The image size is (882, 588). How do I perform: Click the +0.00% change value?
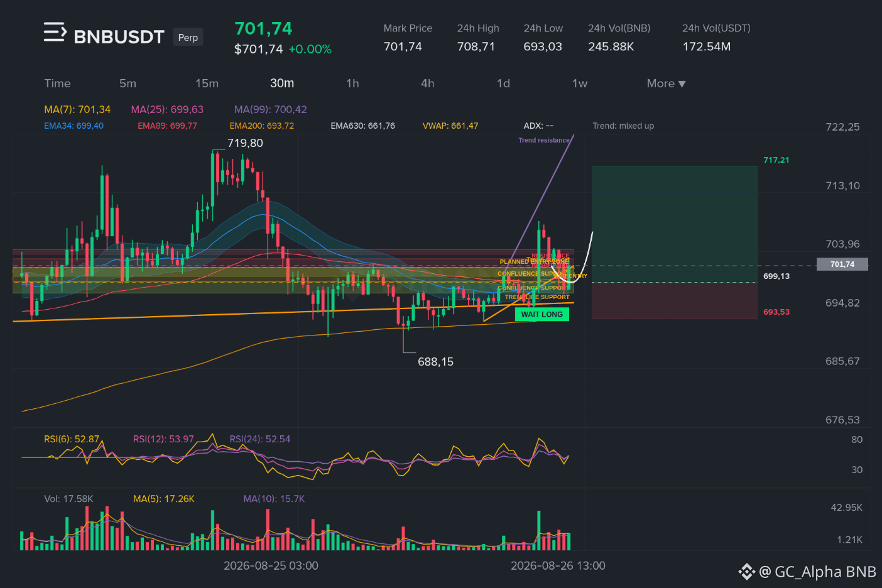click(310, 49)
